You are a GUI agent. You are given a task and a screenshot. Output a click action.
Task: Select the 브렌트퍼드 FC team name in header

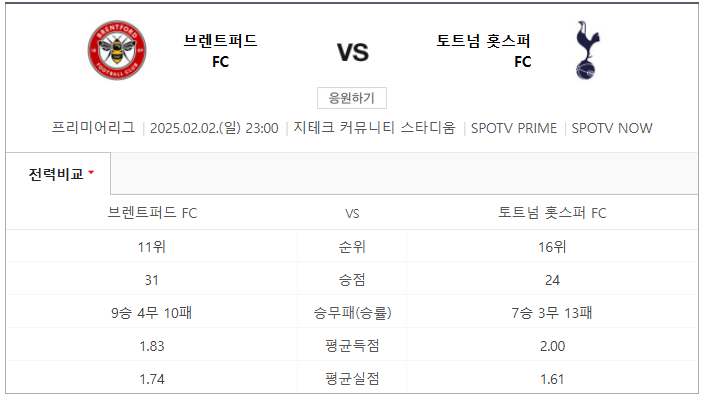[x=220, y=50]
